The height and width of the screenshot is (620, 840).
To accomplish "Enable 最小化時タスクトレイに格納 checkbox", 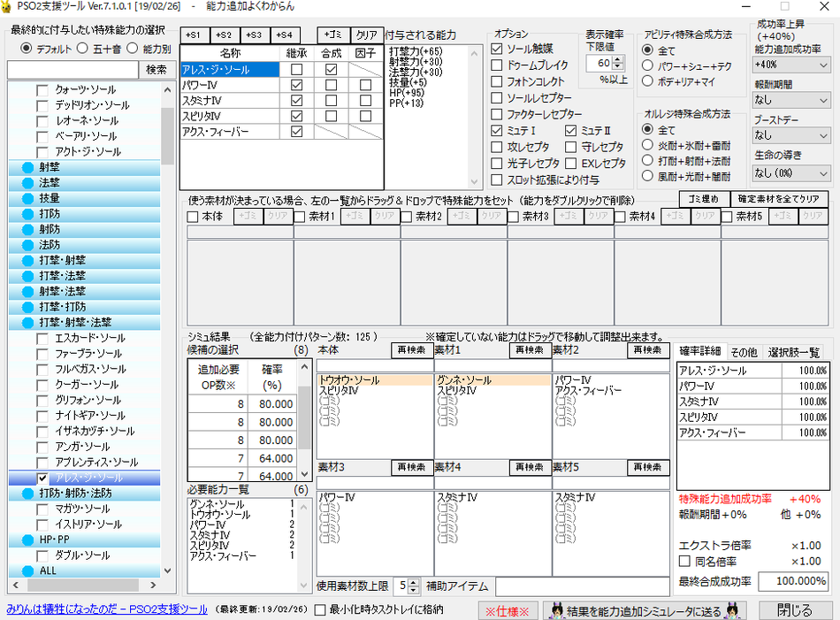I will point(320,609).
